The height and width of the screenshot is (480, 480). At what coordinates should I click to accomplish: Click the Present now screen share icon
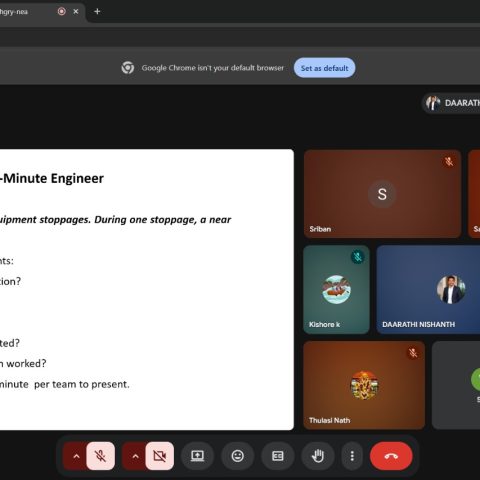197,456
